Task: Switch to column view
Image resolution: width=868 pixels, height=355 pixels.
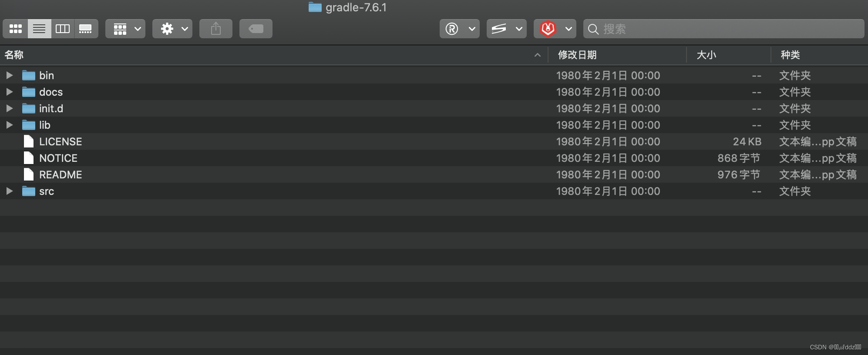Action: click(63, 29)
